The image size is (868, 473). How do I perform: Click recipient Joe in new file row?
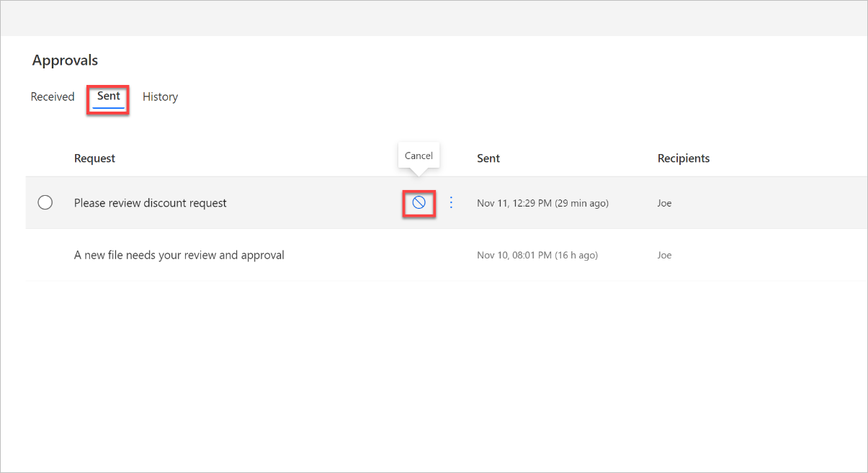point(665,256)
